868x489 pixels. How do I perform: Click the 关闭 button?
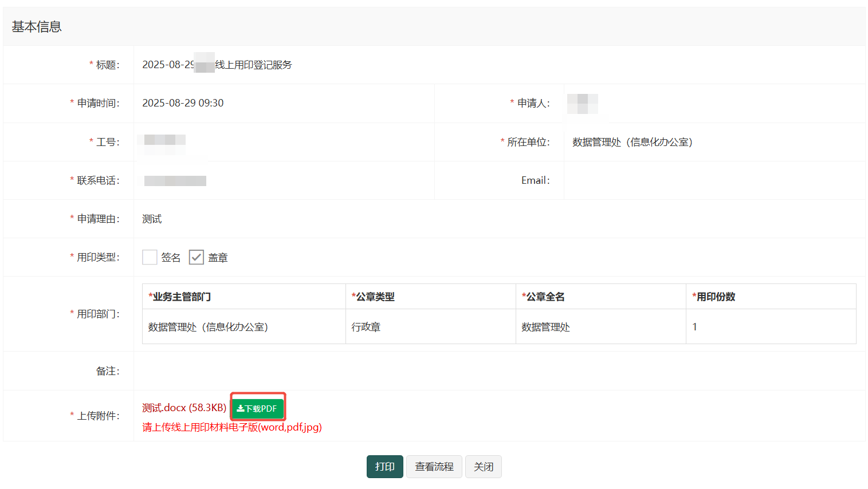[x=483, y=467]
